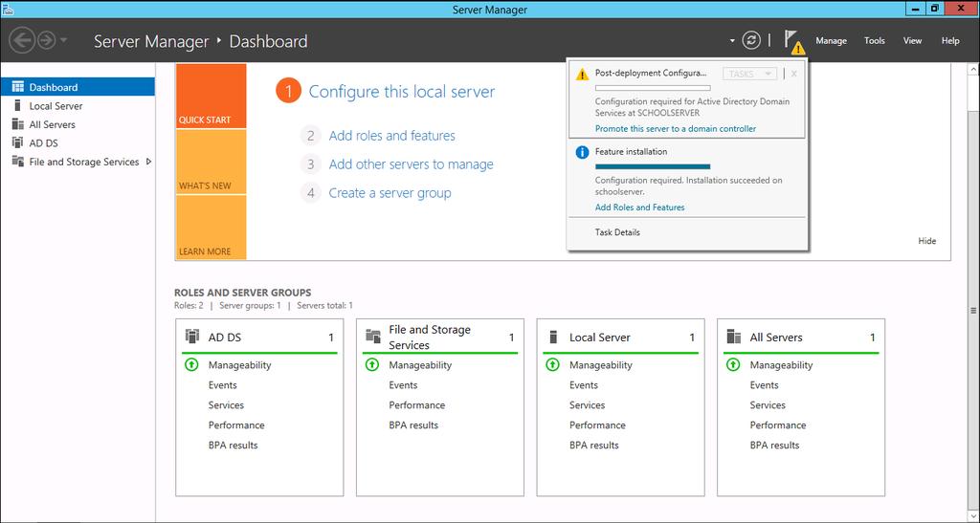The height and width of the screenshot is (523, 980).
Task: Click Post-deployment configuration progress bar
Action: point(653,88)
